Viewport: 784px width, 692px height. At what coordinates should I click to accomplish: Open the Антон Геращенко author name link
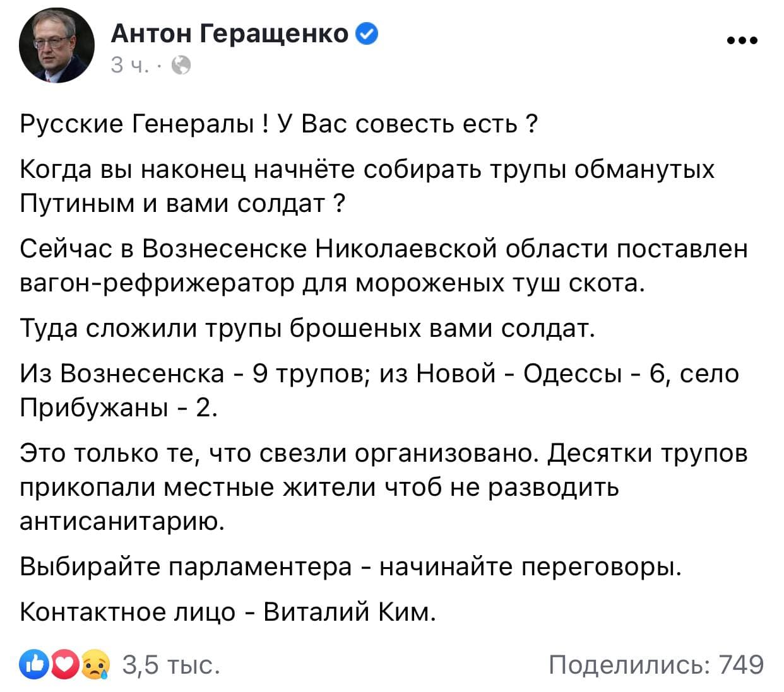pyautogui.click(x=230, y=33)
